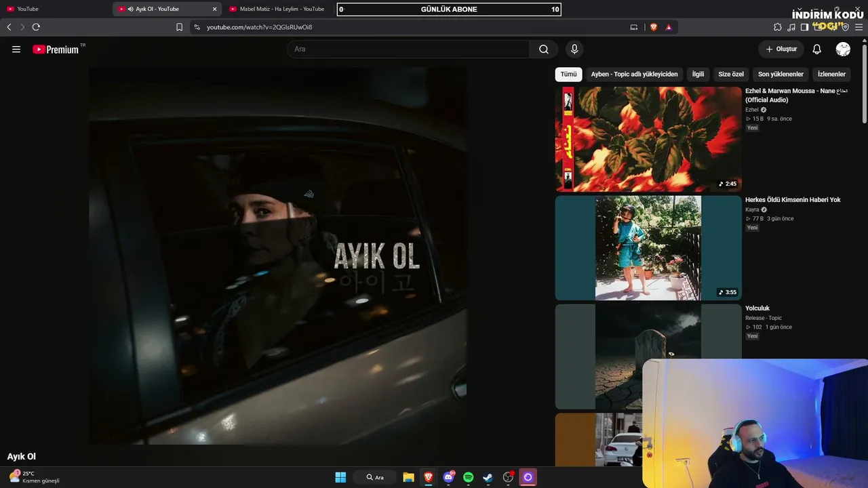Go to YouTube Premium home logo
868x488 pixels.
tap(56, 49)
